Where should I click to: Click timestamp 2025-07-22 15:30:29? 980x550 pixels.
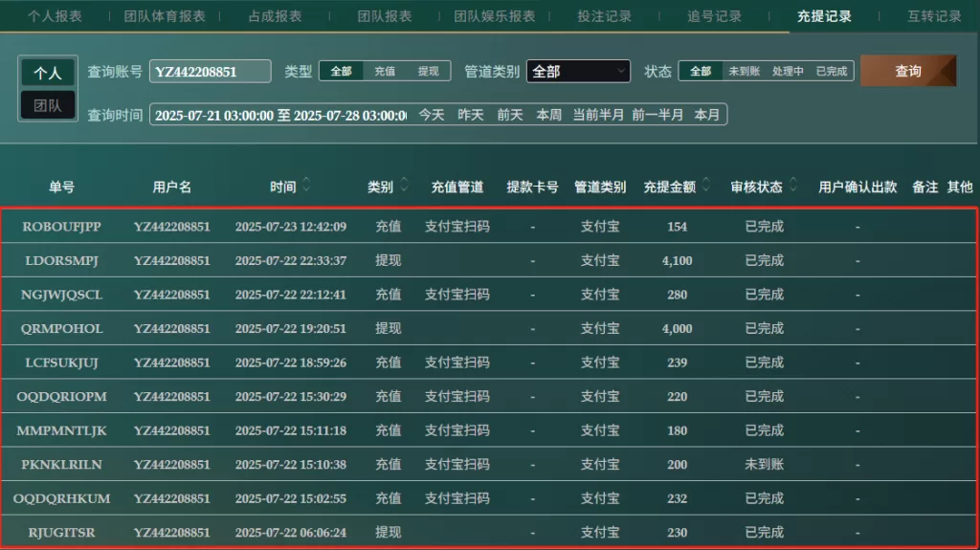click(x=291, y=397)
